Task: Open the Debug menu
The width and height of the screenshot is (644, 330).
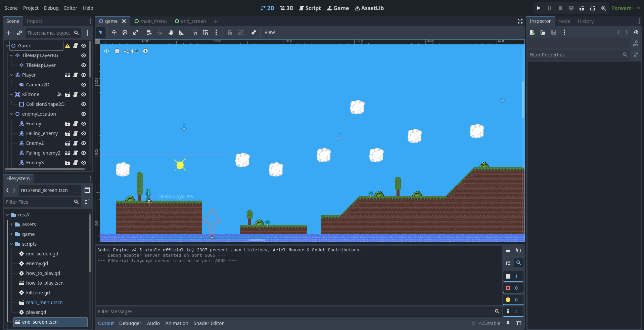Action: tap(51, 8)
